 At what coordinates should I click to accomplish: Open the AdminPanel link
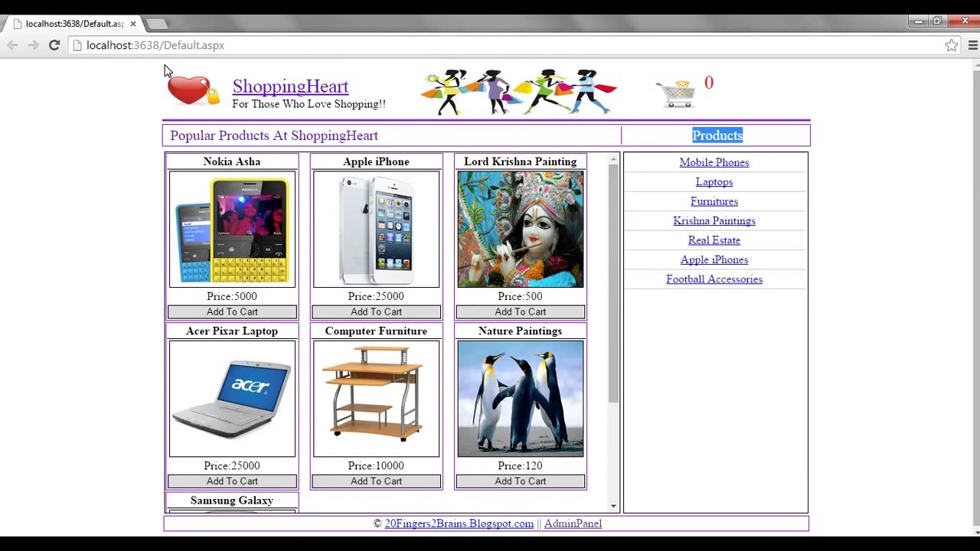point(573,523)
